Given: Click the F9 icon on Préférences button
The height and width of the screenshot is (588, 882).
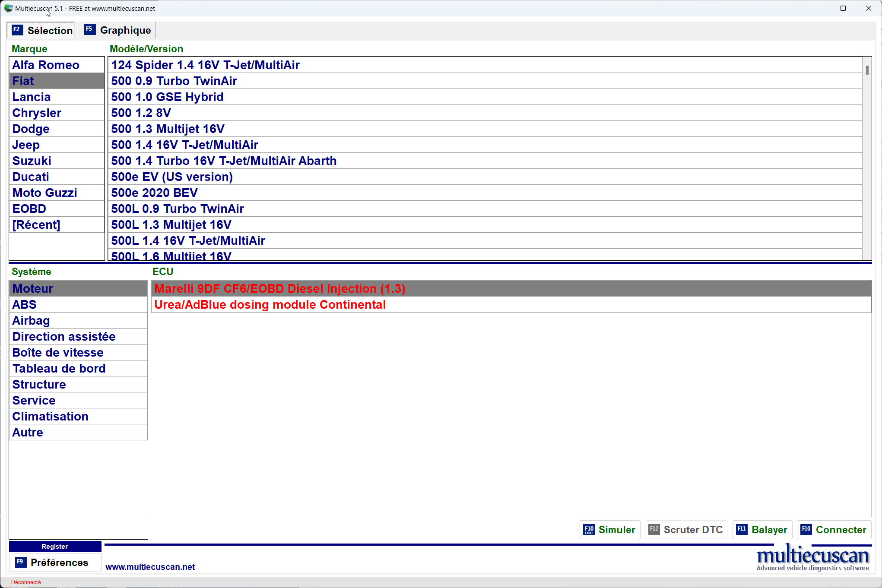Looking at the screenshot, I should point(20,562).
